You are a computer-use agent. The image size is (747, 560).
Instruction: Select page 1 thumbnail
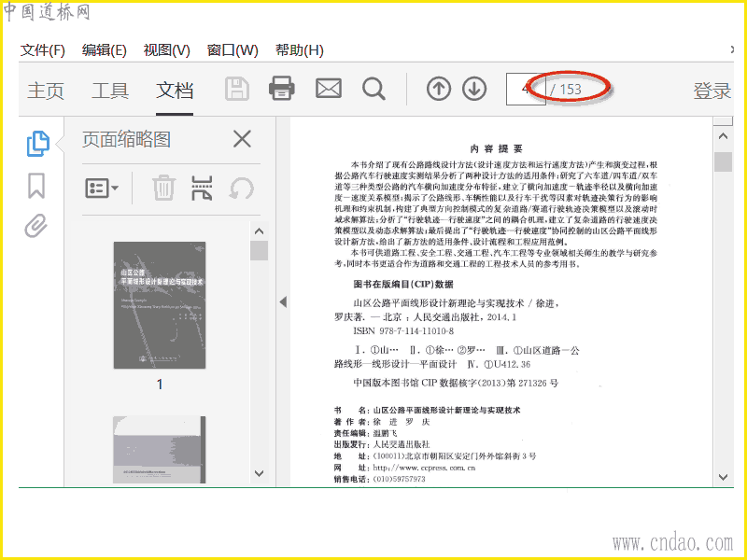pos(160,305)
